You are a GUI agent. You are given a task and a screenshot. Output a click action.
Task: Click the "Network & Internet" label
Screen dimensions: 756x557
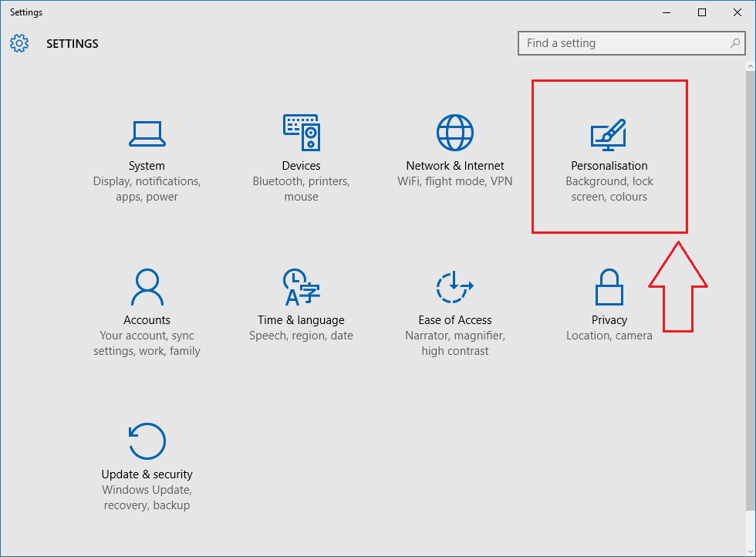click(x=455, y=166)
